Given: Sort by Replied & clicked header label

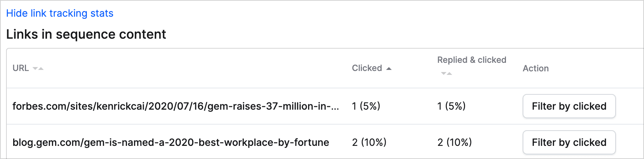Looking at the screenshot, I should tap(471, 60).
